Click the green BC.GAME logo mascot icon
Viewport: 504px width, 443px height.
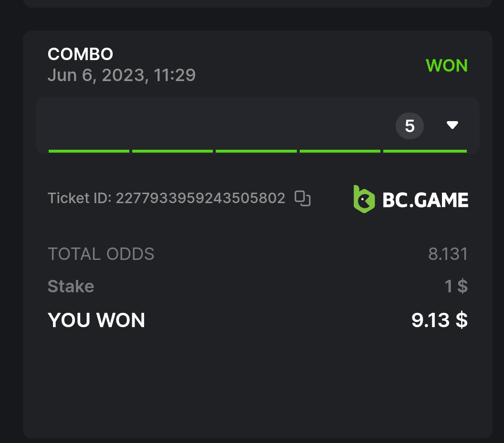[x=364, y=199]
